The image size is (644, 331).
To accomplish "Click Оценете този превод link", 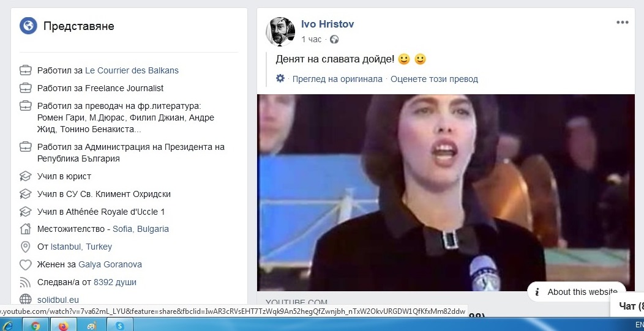I will pyautogui.click(x=434, y=79).
